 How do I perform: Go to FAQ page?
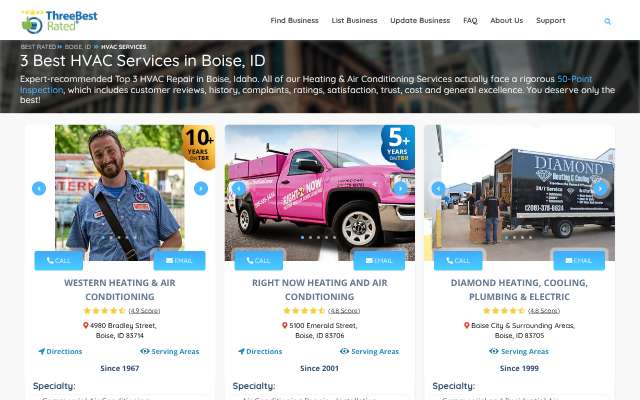tap(470, 20)
